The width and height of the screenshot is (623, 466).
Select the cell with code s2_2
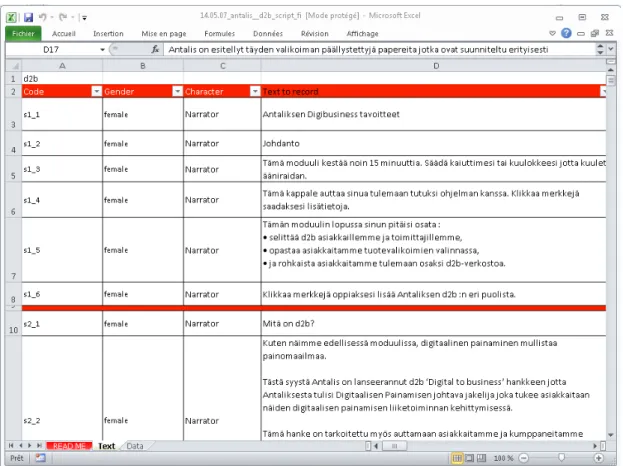click(x=62, y=388)
